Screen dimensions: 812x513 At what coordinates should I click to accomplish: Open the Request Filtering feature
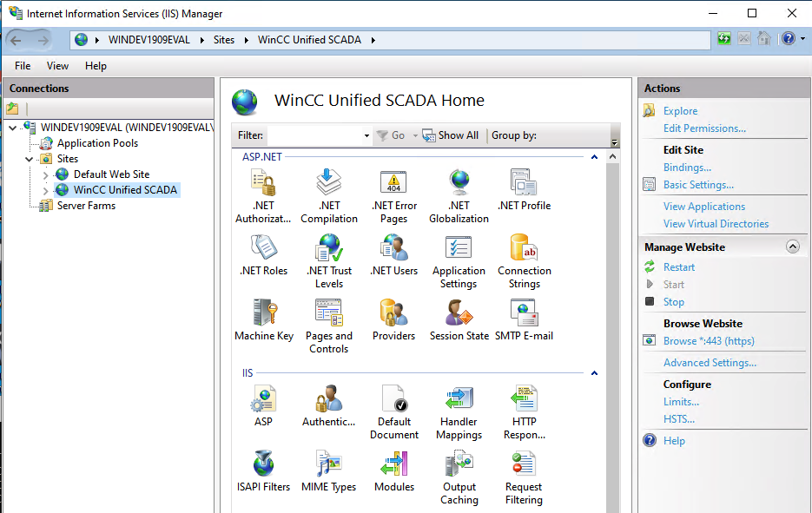(x=524, y=477)
